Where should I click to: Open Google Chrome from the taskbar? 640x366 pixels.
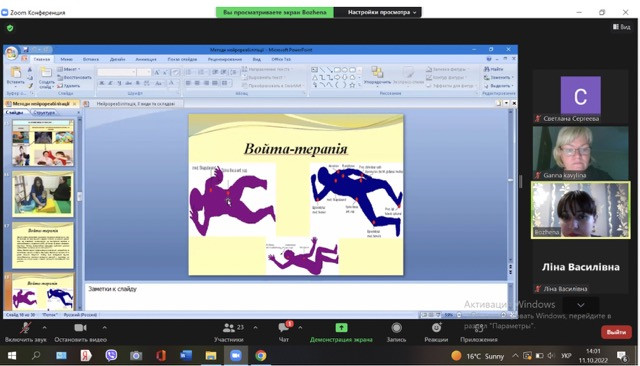260,356
